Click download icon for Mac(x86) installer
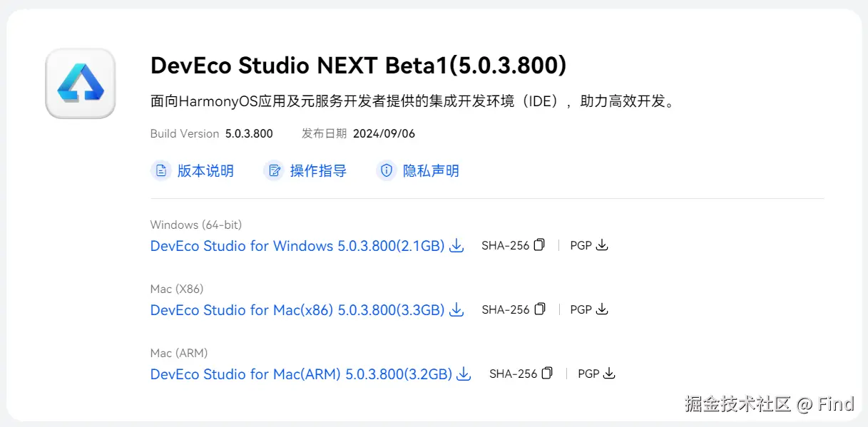The image size is (868, 427). coord(457,310)
